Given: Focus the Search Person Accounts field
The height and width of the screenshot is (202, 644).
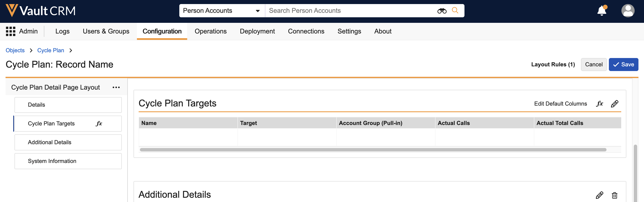Looking at the screenshot, I should click(x=350, y=11).
